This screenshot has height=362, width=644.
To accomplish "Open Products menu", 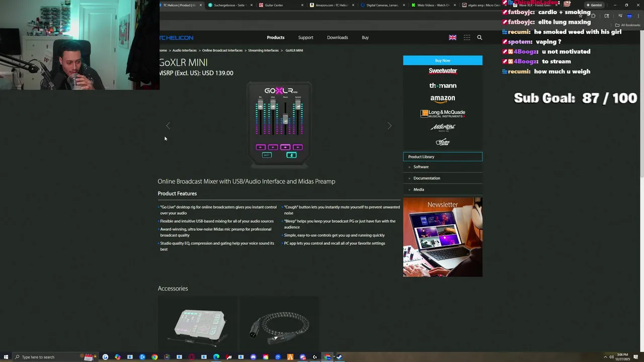I will [x=275, y=38].
